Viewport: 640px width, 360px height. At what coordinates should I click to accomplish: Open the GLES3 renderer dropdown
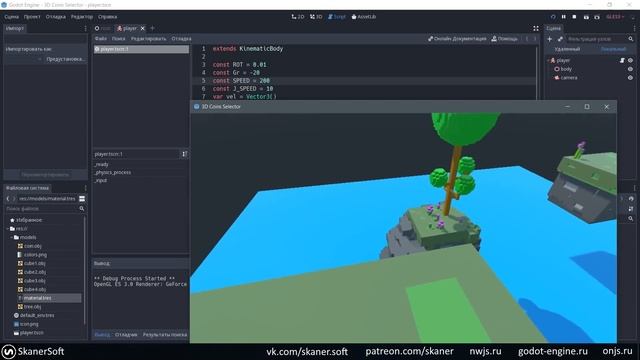point(615,17)
